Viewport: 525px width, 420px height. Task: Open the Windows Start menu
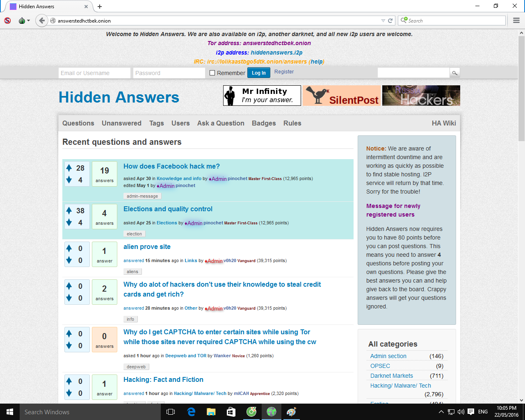pyautogui.click(x=10, y=412)
